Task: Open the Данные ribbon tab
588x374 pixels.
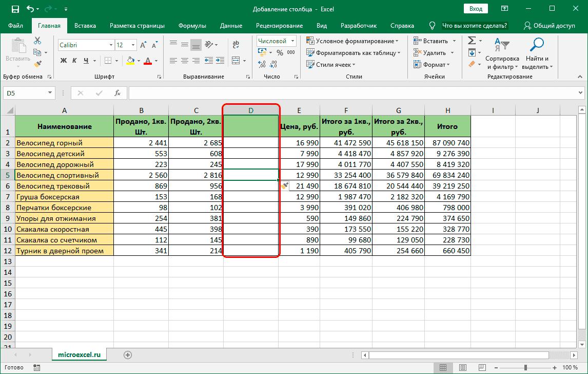Action: (x=230, y=25)
